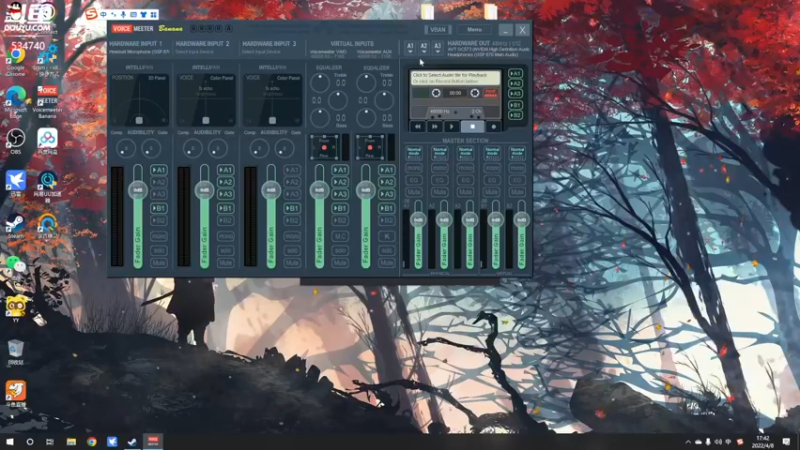
Task: Click Hardware Input 1 Comp knob
Action: [x=126, y=148]
